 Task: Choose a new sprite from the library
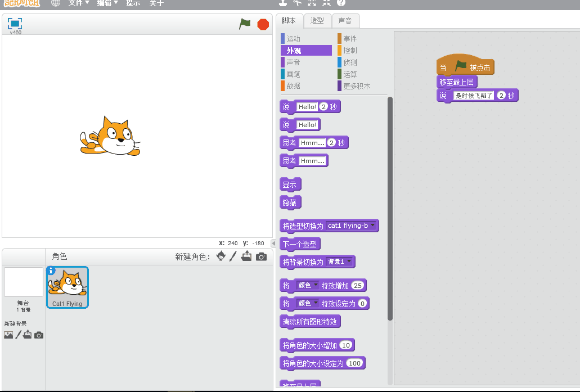(x=221, y=256)
